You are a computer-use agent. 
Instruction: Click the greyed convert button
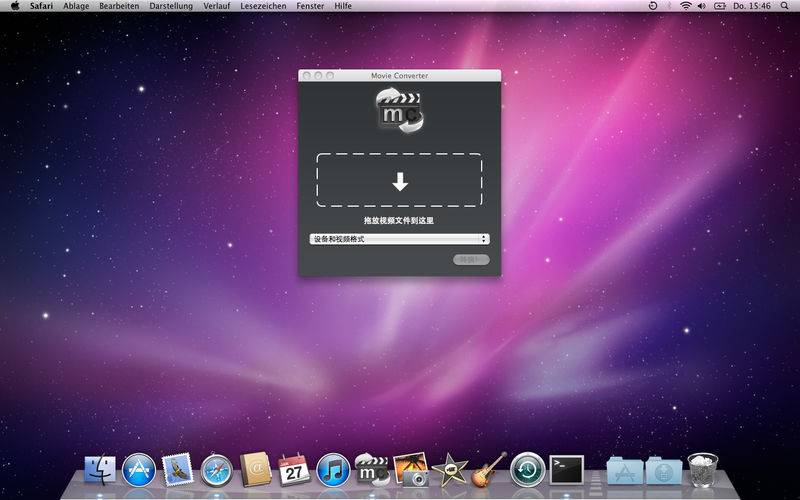point(471,260)
